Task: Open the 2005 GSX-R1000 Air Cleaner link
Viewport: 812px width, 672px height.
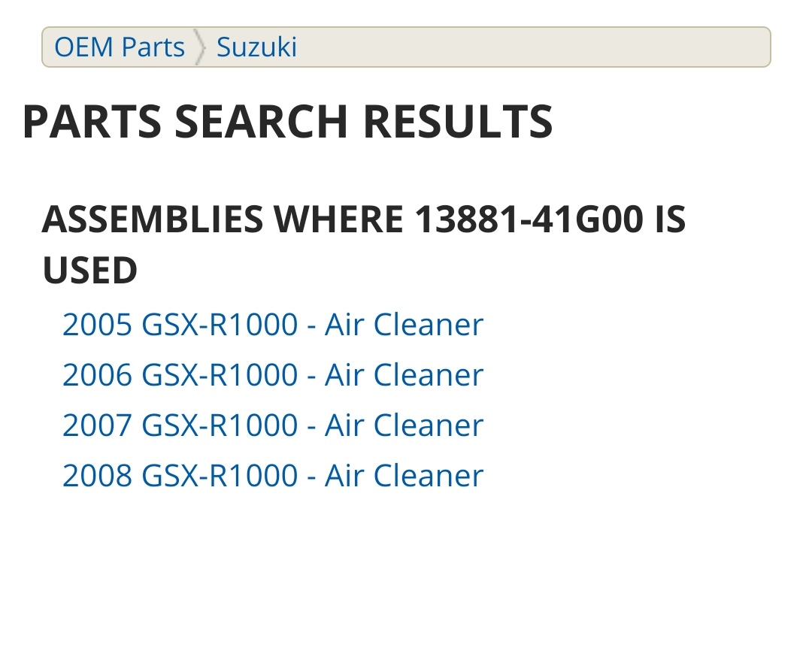Action: pyautogui.click(x=272, y=325)
